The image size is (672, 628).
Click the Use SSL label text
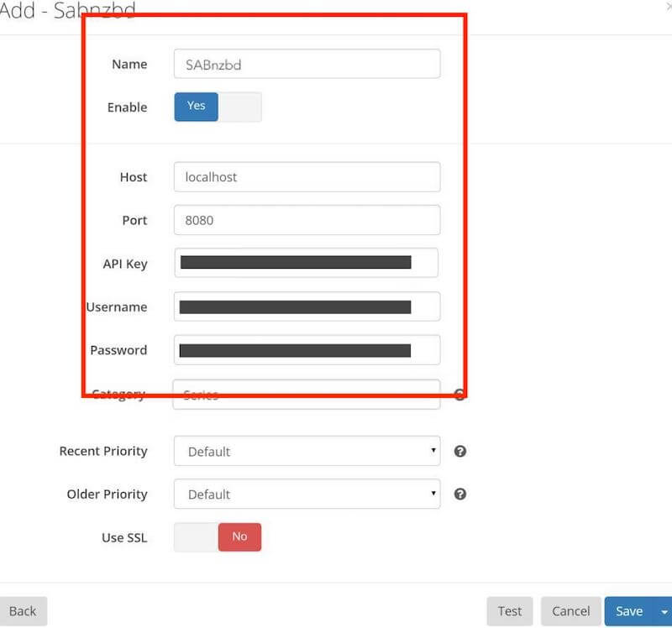point(124,537)
